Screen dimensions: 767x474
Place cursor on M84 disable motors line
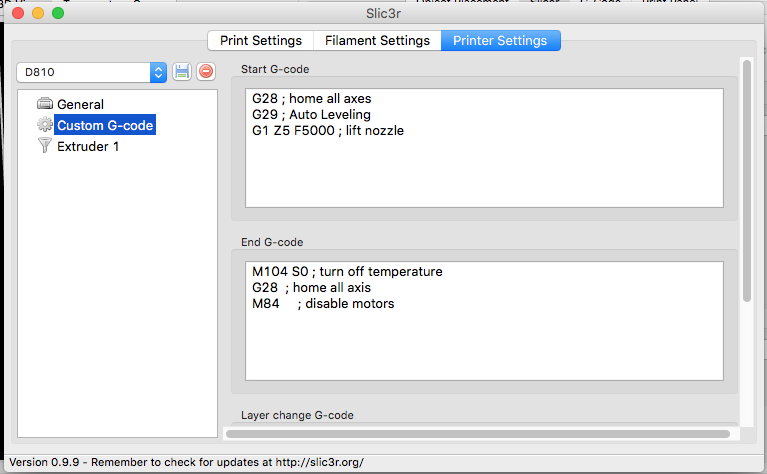point(323,303)
